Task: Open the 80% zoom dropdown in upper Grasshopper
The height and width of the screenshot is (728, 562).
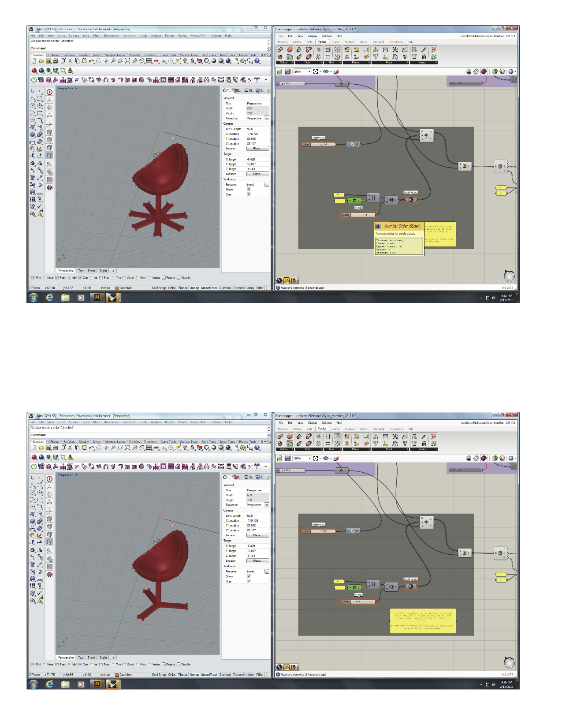Action: 309,71
